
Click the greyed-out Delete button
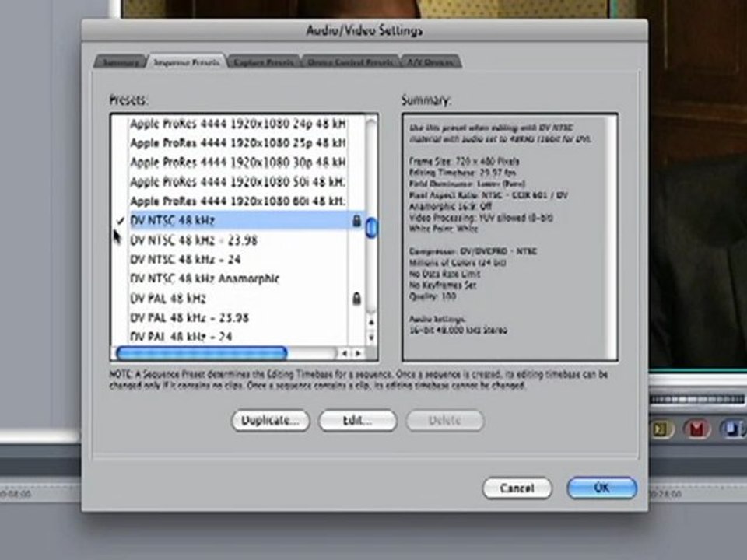coord(445,421)
